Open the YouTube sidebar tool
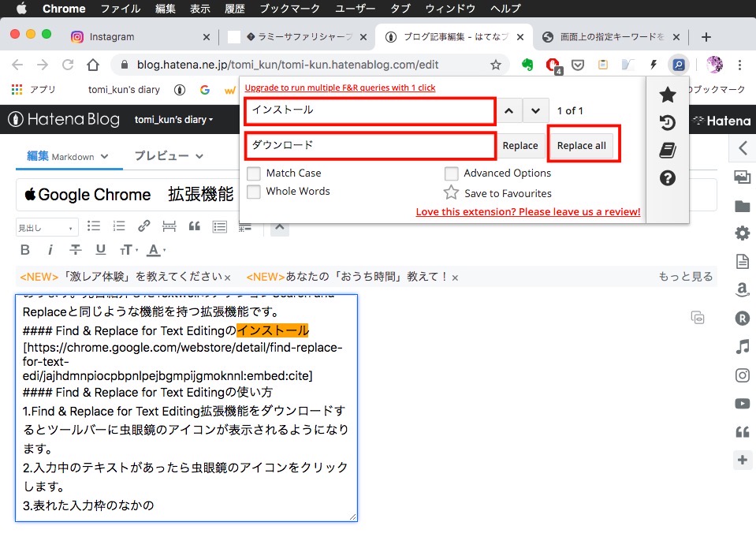The height and width of the screenshot is (537, 756). coord(743,404)
